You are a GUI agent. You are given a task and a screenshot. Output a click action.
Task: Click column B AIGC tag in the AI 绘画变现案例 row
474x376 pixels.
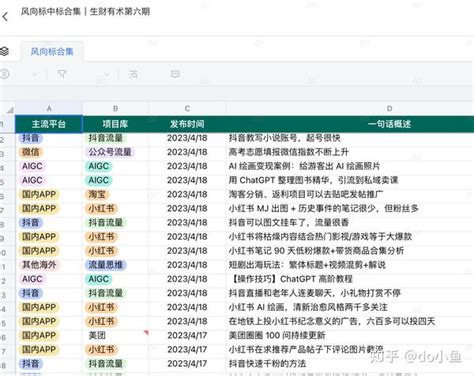point(99,166)
